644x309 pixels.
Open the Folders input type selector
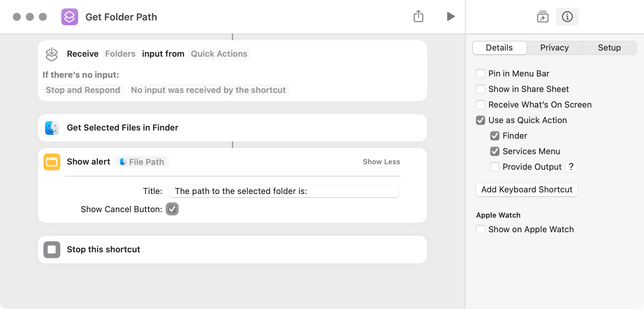120,54
